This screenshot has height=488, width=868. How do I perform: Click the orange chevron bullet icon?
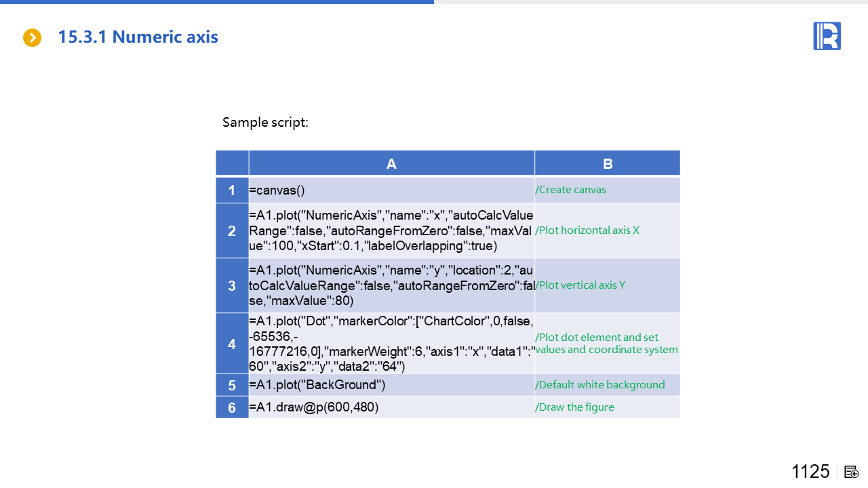tap(32, 38)
